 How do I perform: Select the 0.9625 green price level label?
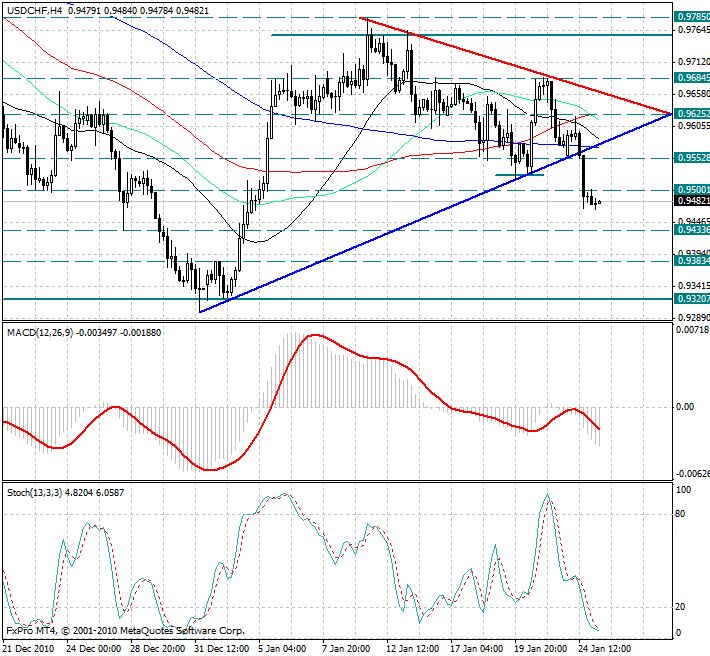[x=692, y=114]
